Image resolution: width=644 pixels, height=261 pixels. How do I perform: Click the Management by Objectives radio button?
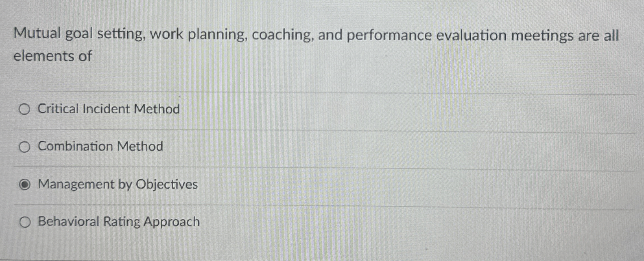click(25, 185)
